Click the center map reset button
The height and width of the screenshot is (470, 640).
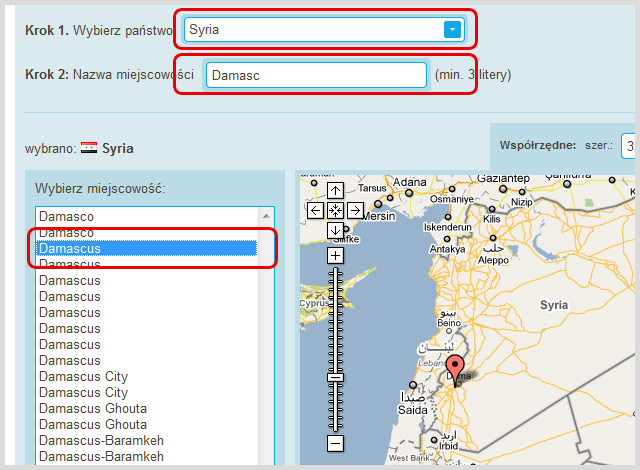click(x=335, y=210)
